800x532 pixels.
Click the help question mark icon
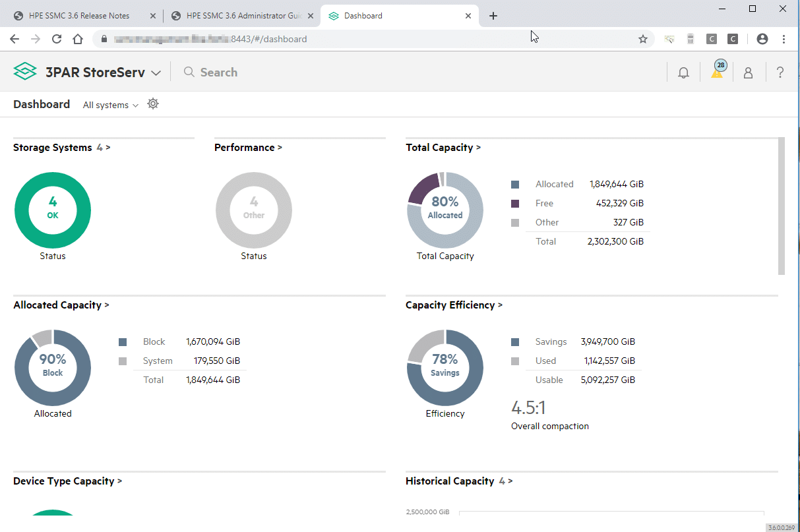coord(780,73)
